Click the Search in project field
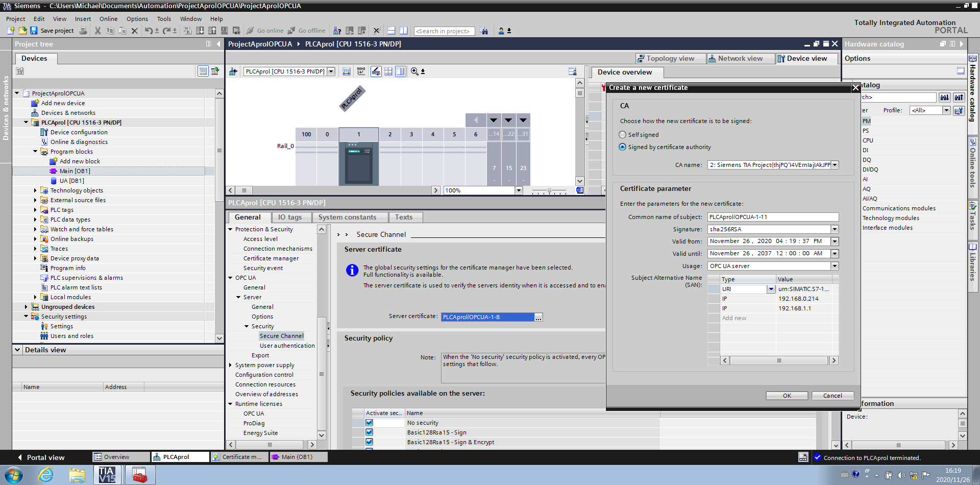The width and height of the screenshot is (980, 485). 444,31
